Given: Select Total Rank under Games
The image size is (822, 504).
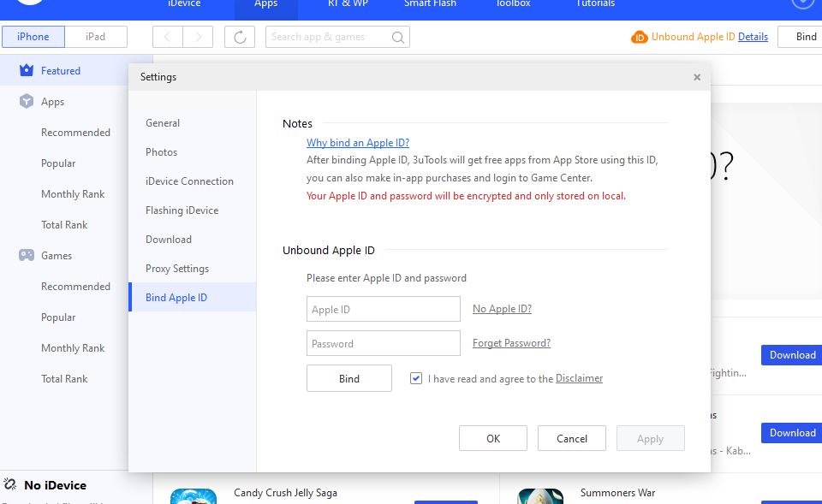Looking at the screenshot, I should pos(64,379).
